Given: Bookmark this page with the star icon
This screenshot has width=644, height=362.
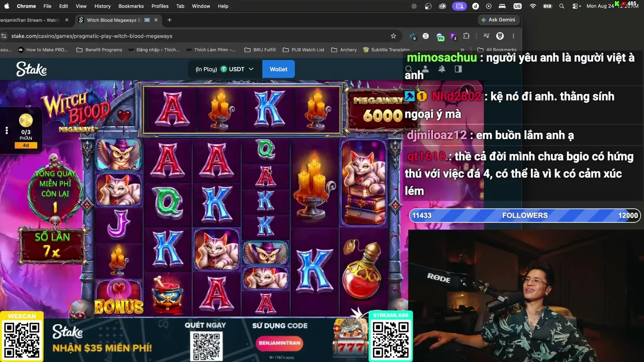Looking at the screenshot, I should tap(393, 36).
